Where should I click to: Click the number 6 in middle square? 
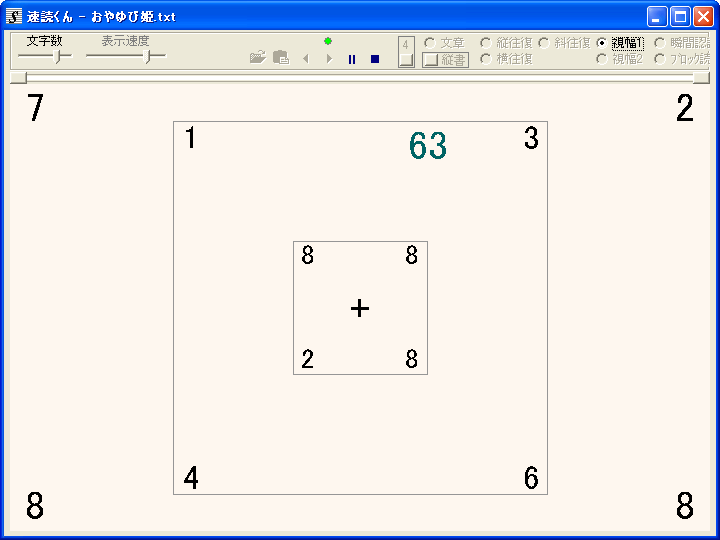click(531, 478)
